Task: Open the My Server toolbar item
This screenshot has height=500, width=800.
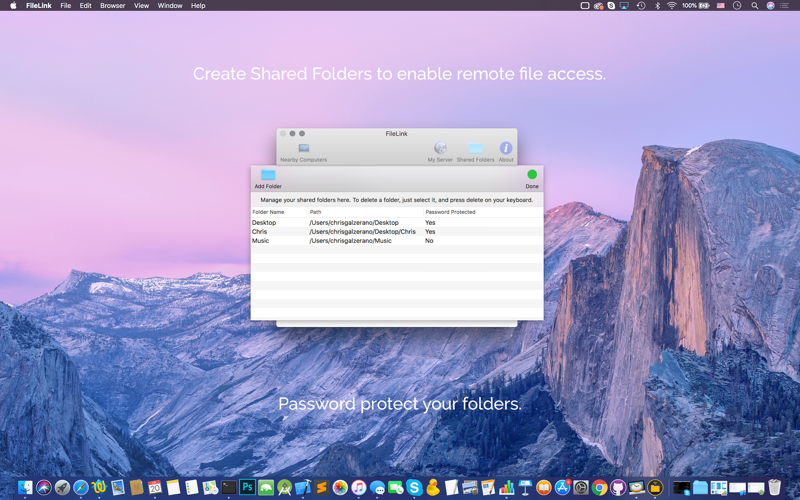Action: click(440, 149)
